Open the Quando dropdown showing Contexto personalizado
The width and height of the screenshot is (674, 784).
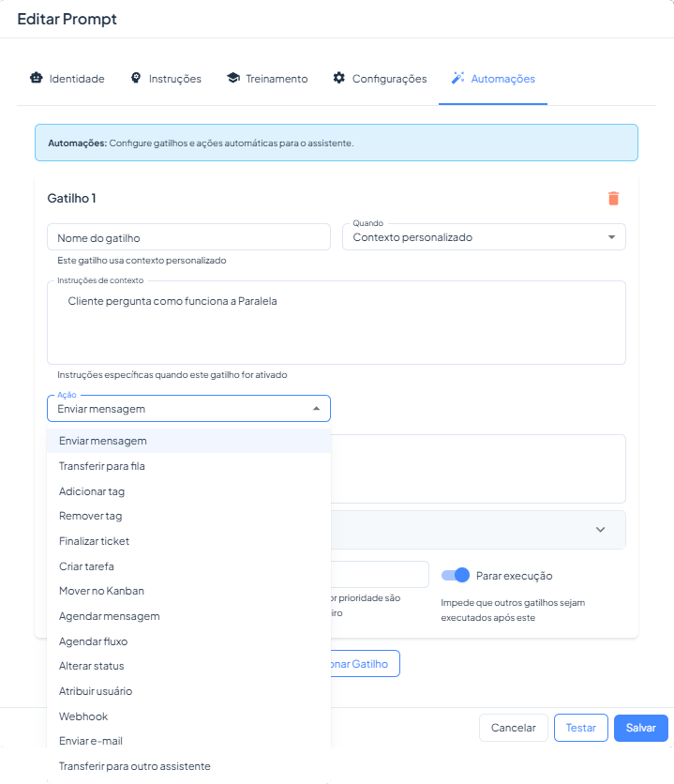(x=484, y=237)
